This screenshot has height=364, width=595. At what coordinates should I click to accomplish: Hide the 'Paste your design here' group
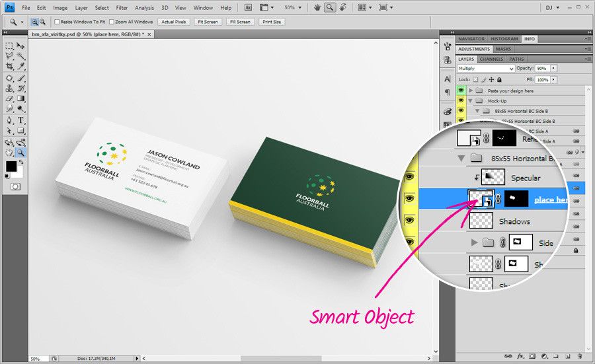pos(461,91)
